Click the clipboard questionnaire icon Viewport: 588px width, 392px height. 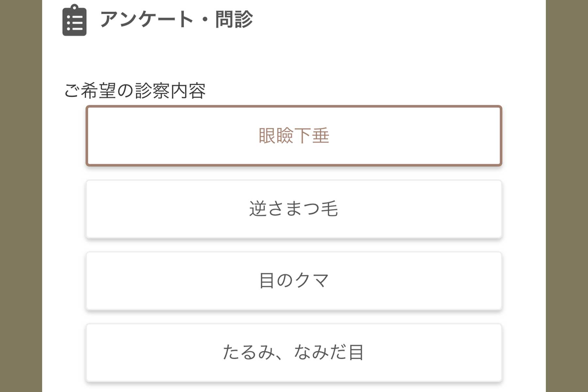click(74, 21)
